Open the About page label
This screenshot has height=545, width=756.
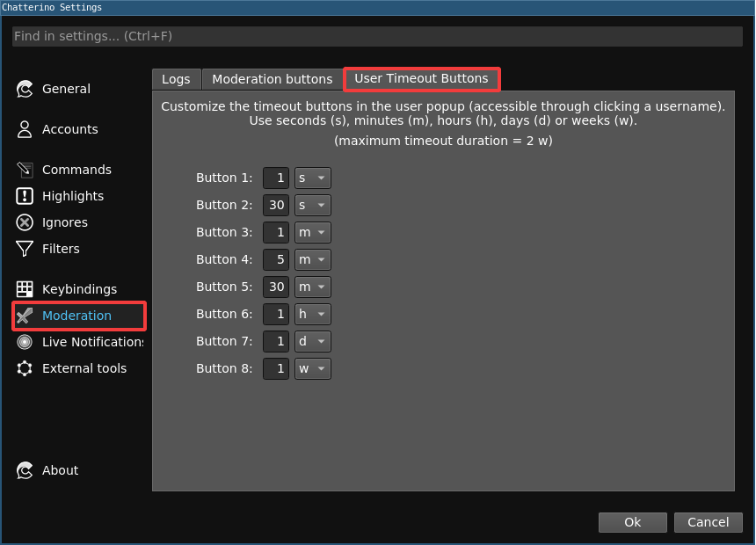point(61,470)
